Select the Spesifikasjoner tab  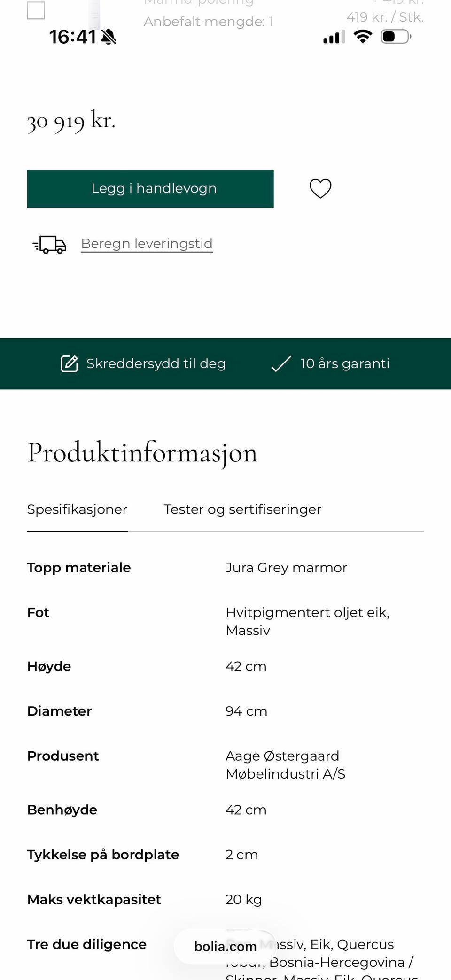(x=77, y=509)
